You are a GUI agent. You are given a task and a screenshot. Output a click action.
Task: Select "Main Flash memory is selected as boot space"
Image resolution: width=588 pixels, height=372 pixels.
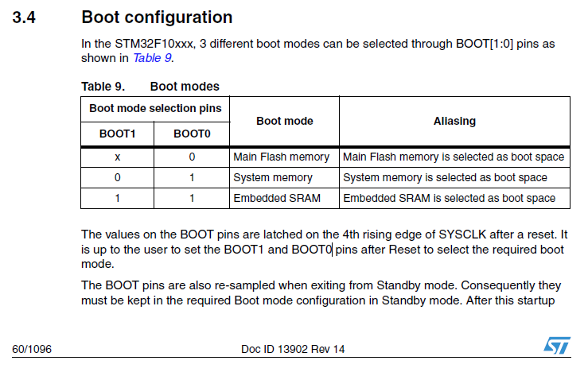pos(454,157)
